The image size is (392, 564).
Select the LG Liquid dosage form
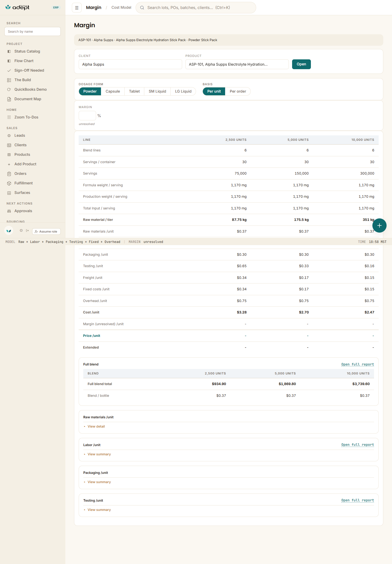click(183, 91)
